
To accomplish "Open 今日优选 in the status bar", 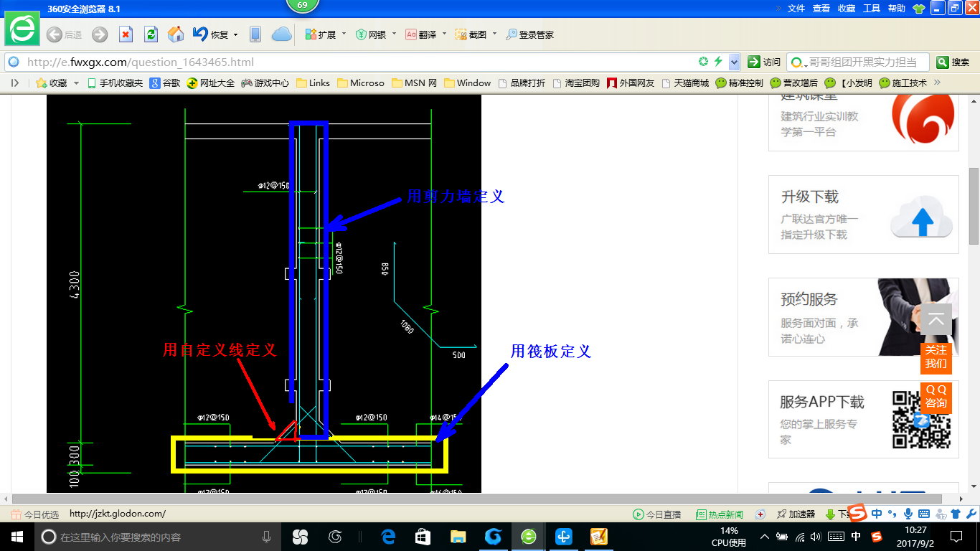I will point(34,514).
